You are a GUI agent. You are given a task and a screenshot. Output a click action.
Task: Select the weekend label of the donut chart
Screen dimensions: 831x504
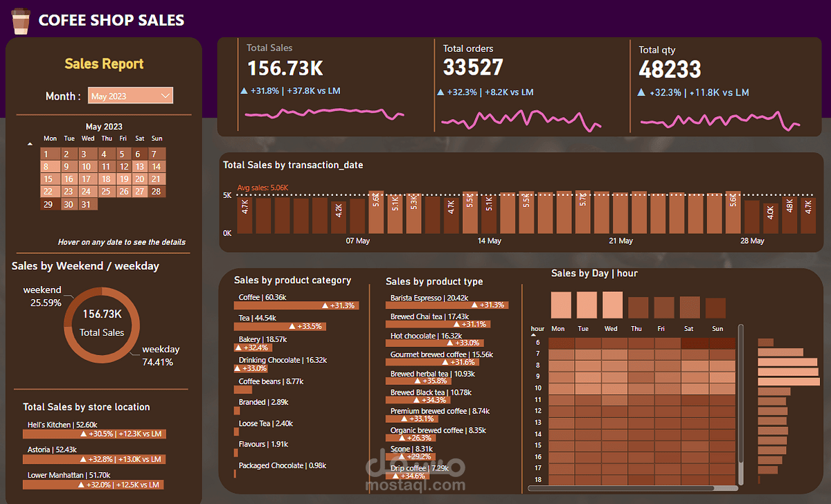(x=42, y=296)
